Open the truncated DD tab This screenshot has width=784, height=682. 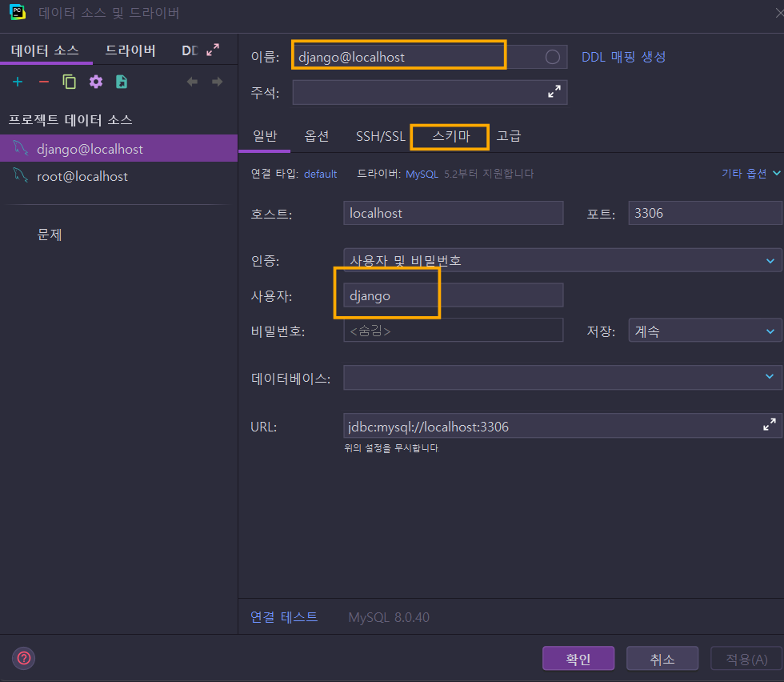coord(190,50)
